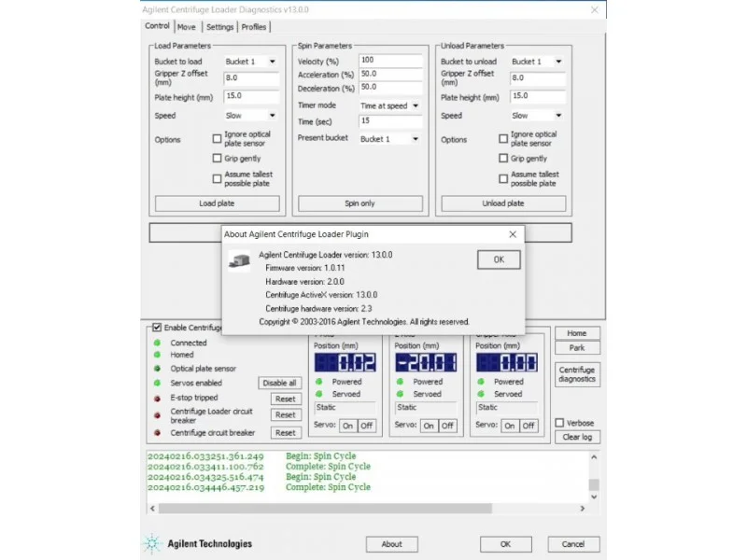The height and width of the screenshot is (560, 747).
Task: Enable Grip gently in Unload Parameters
Action: [503, 158]
